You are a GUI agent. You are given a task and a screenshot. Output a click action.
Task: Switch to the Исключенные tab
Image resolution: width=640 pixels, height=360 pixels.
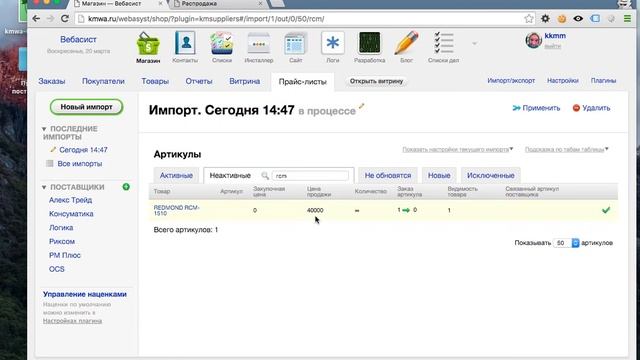(x=491, y=176)
